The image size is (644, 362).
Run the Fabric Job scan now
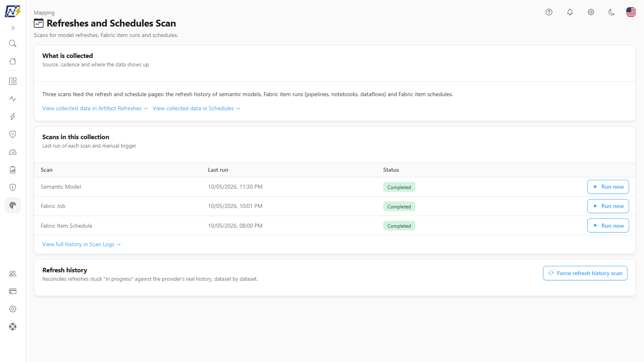point(608,206)
